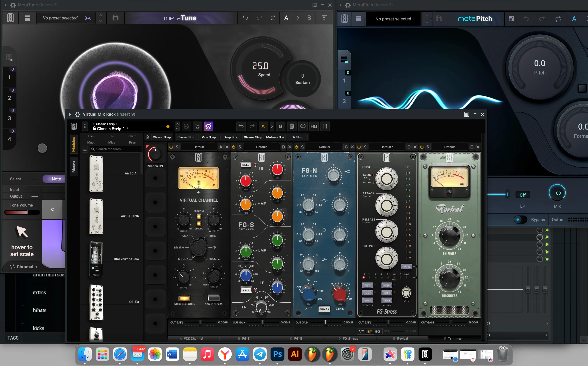The height and width of the screenshot is (366, 588).
Task: Click the favorite star on Classic Strip 1 preset
Action: (x=168, y=126)
